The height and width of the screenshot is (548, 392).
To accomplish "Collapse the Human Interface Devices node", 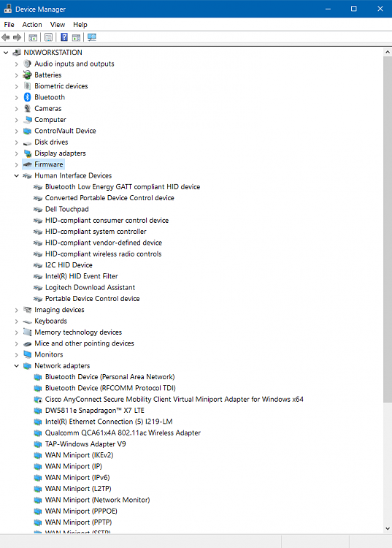I will tap(16, 175).
